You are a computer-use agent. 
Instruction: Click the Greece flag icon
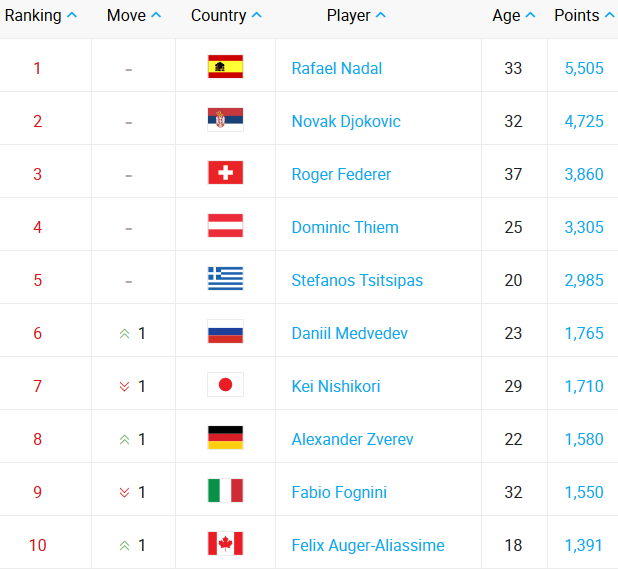[225, 280]
